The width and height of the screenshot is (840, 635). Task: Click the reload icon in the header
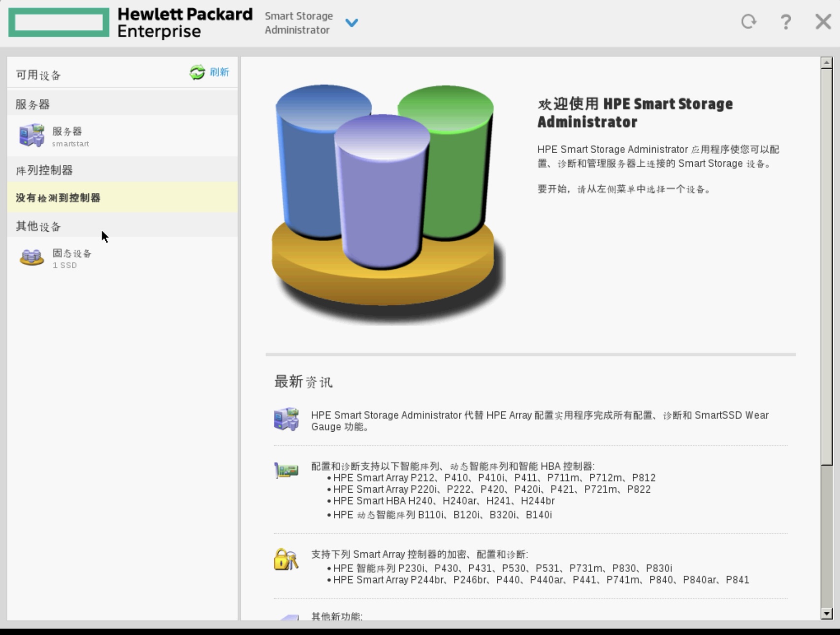748,22
